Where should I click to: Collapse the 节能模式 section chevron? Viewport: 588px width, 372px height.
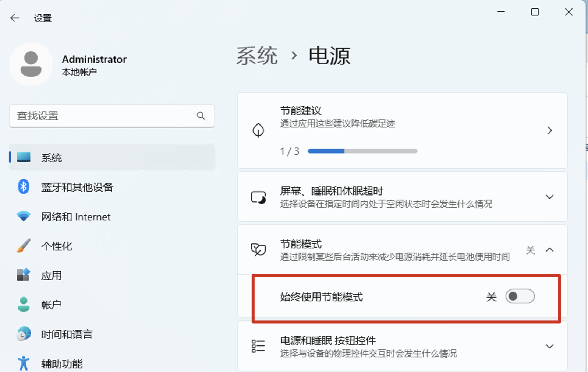point(549,250)
